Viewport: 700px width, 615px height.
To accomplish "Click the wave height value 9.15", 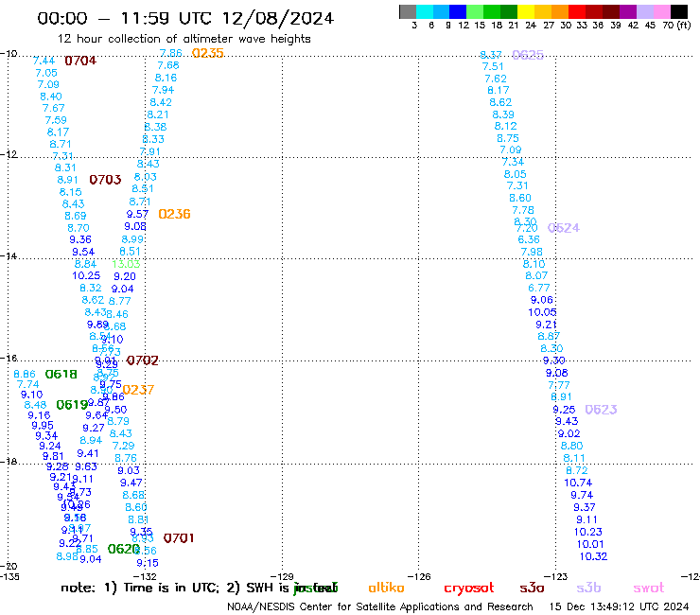I will (148, 563).
